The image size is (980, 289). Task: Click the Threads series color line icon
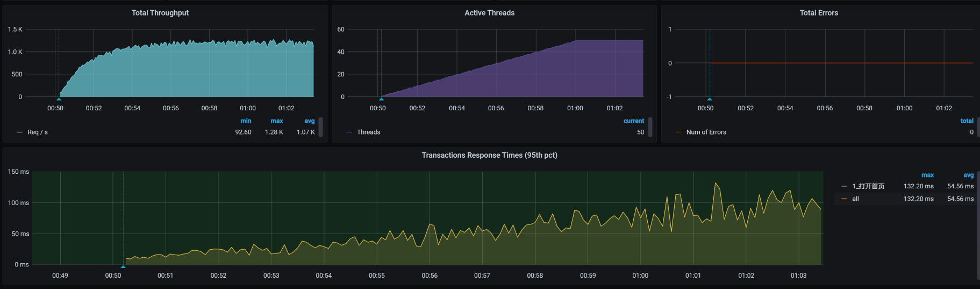click(349, 132)
